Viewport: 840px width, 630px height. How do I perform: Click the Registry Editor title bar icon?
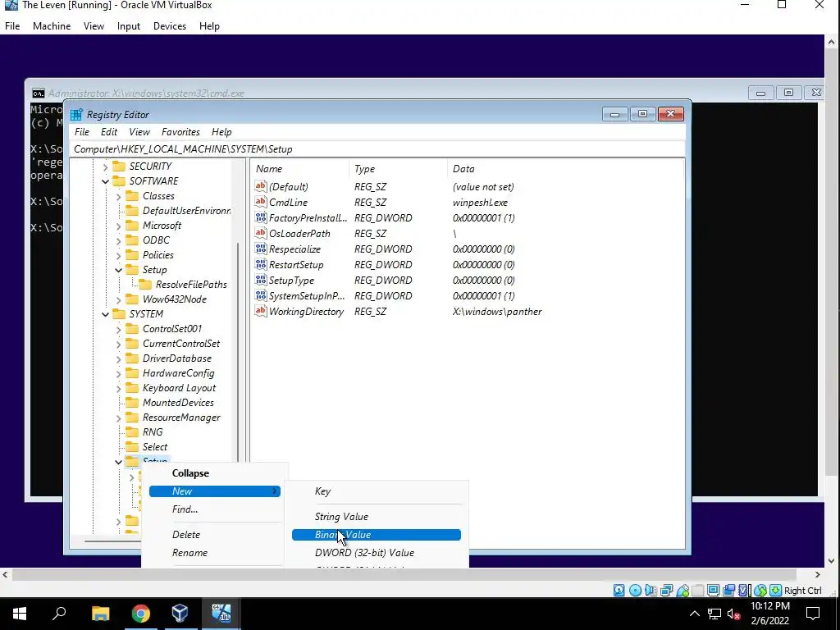(76, 114)
